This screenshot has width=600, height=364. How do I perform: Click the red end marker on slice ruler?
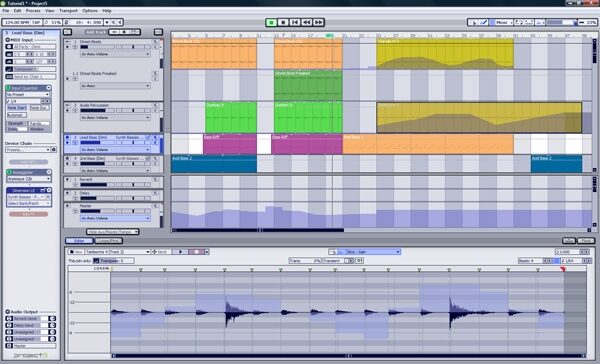563,270
